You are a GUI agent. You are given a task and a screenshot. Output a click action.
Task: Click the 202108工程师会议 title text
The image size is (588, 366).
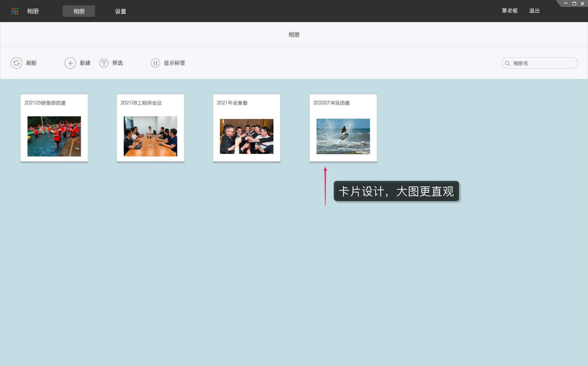[141, 103]
